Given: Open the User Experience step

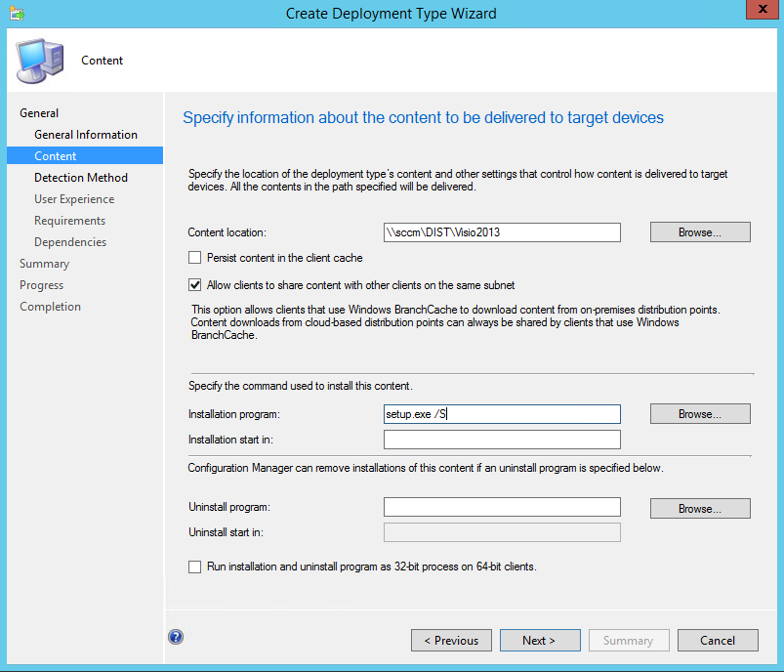Looking at the screenshot, I should (x=74, y=199).
